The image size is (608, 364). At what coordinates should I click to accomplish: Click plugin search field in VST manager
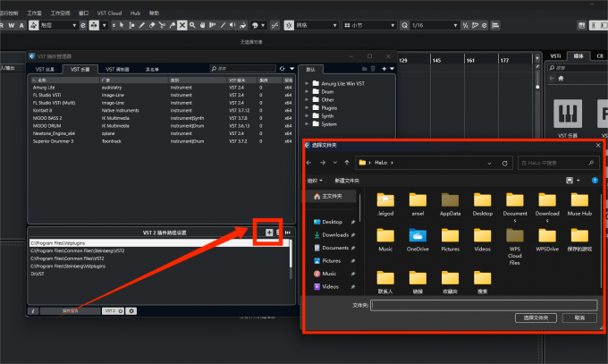coord(243,69)
